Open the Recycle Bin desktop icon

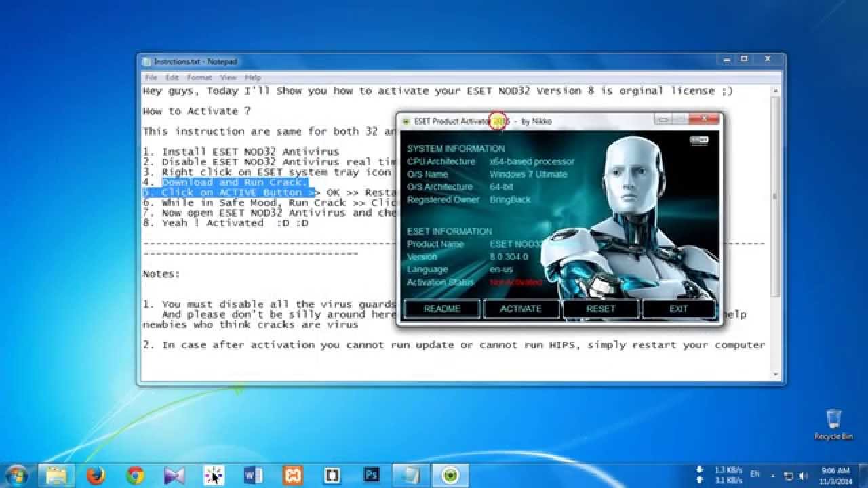pos(833,425)
